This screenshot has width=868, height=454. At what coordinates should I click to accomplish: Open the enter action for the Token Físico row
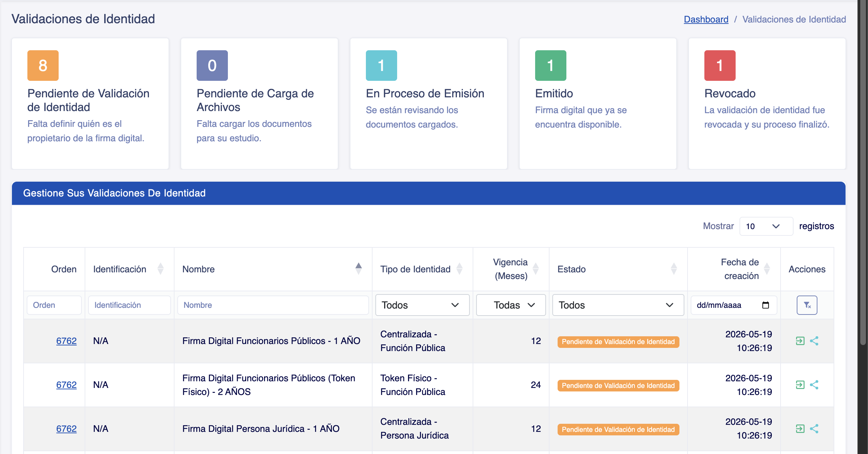[800, 385]
